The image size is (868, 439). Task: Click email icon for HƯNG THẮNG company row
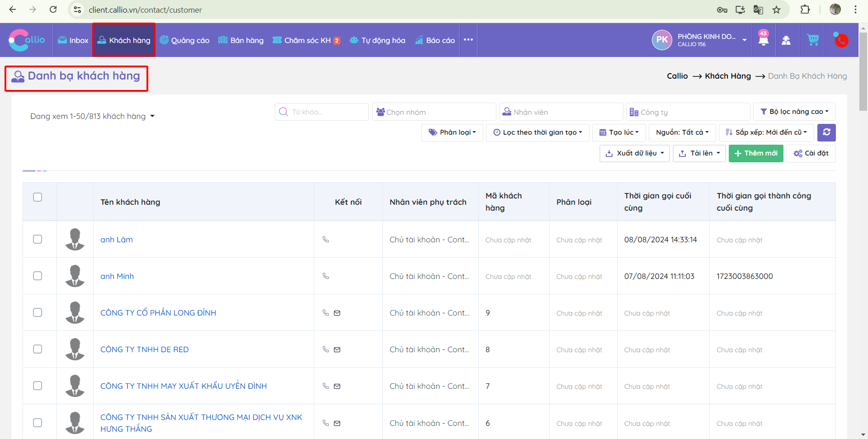337,423
